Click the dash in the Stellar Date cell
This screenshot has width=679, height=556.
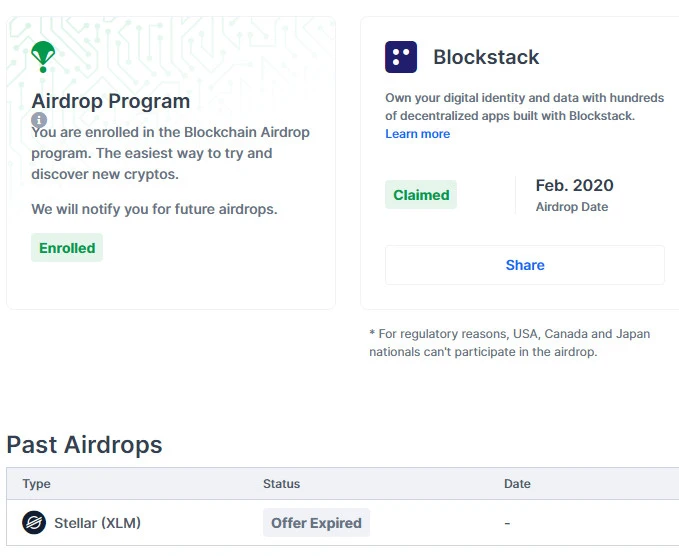(507, 523)
